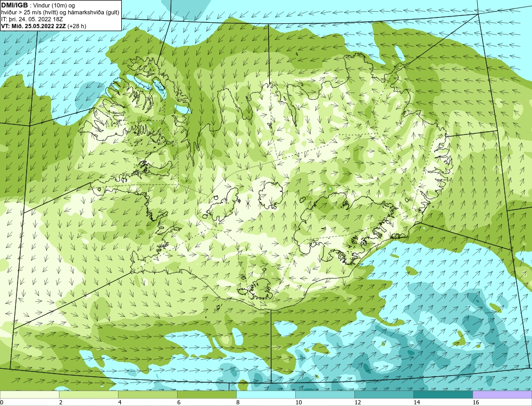Click the 10–12 m/s turquoise swatch
The image size is (532, 406).
click(x=325, y=395)
